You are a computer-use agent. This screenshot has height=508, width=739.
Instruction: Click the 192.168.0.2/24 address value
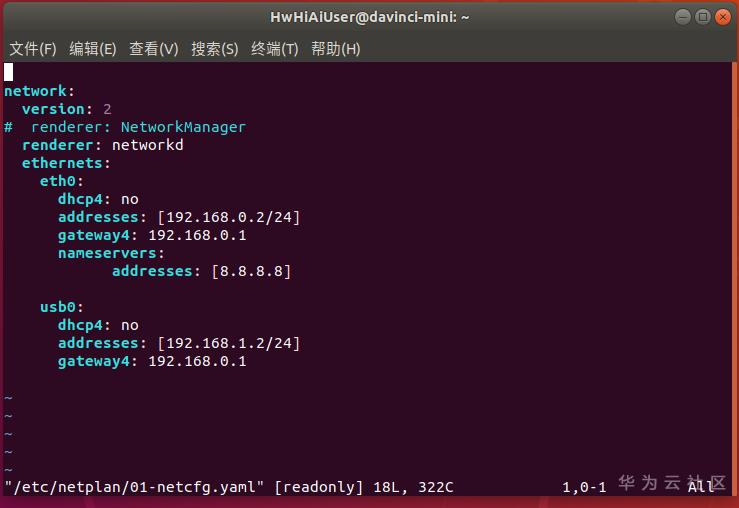(229, 217)
